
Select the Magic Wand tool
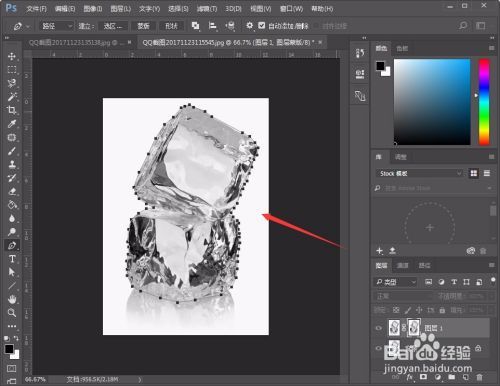[12, 97]
